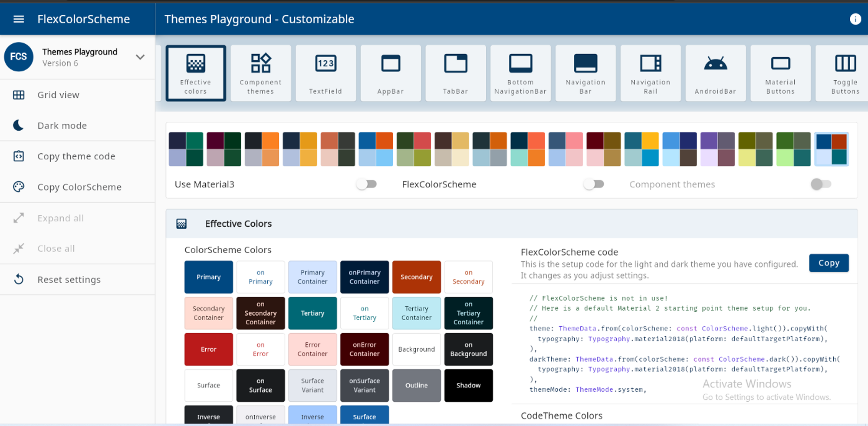The image size is (868, 426).
Task: Select the selected blue and orange-red theme swatch
Action: click(x=831, y=149)
